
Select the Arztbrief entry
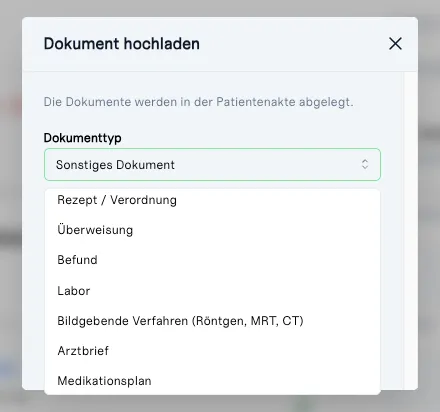212,351
